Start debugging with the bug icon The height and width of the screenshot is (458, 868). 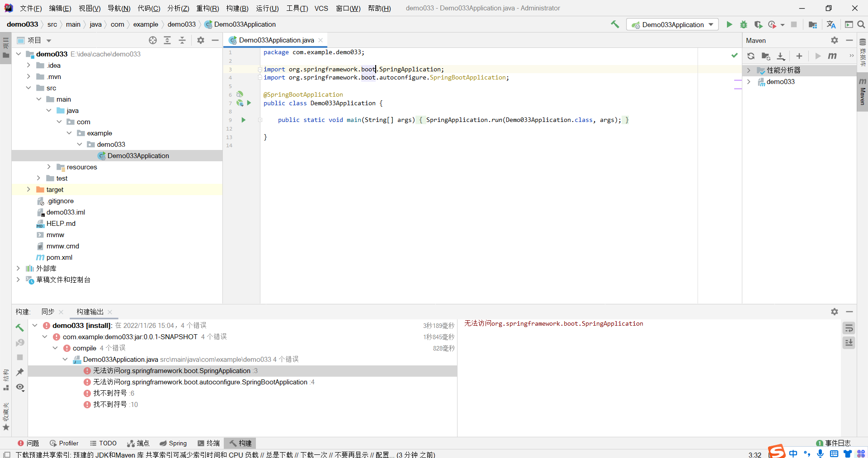click(744, 24)
